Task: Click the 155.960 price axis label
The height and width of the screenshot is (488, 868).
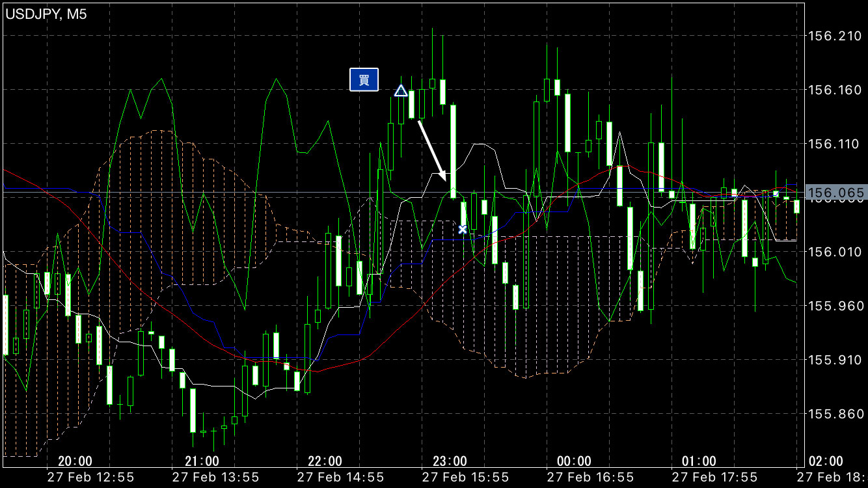Action: click(x=835, y=306)
